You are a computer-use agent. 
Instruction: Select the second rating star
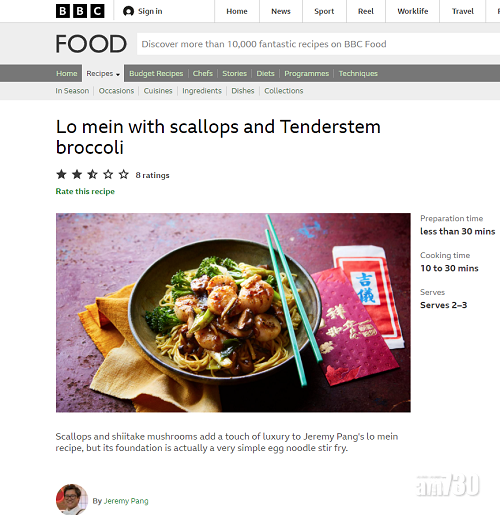click(77, 174)
